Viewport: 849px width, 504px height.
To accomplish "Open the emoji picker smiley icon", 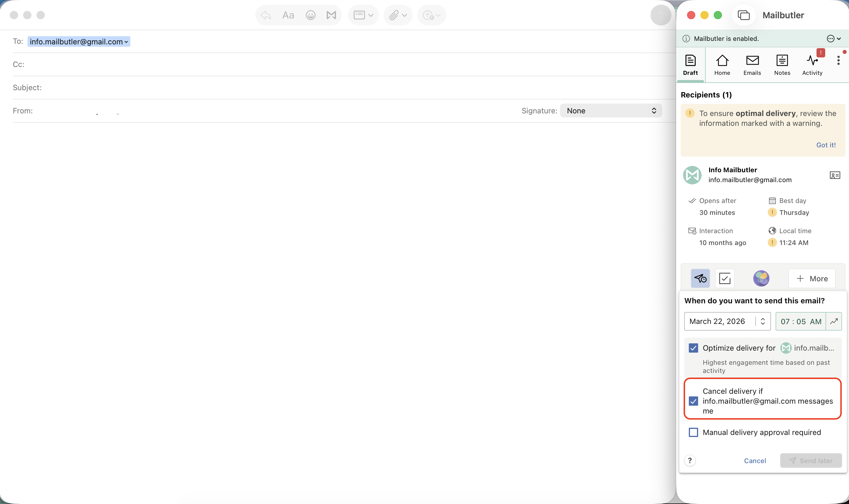I will [x=310, y=15].
